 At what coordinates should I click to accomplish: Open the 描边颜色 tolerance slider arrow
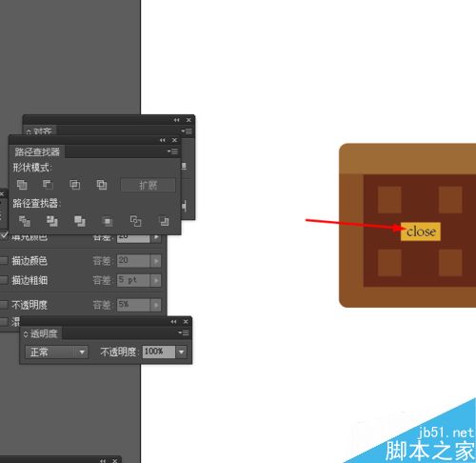click(x=156, y=261)
